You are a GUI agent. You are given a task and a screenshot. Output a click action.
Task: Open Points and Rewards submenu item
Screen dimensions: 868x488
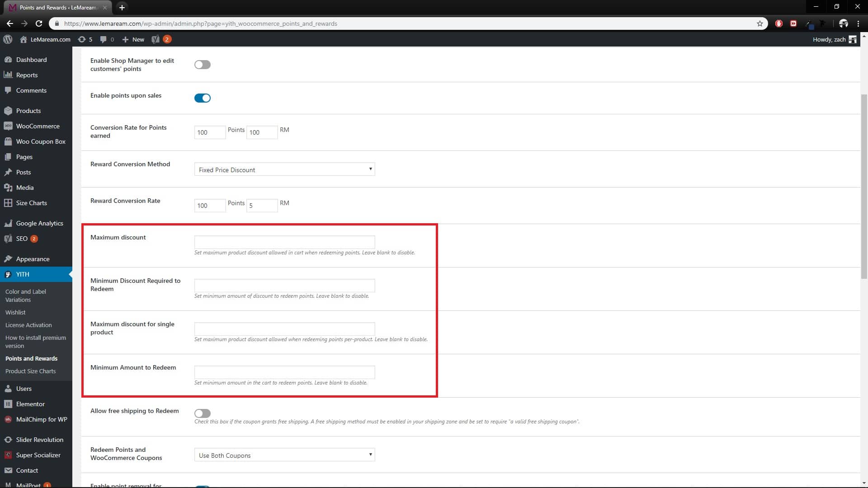31,358
